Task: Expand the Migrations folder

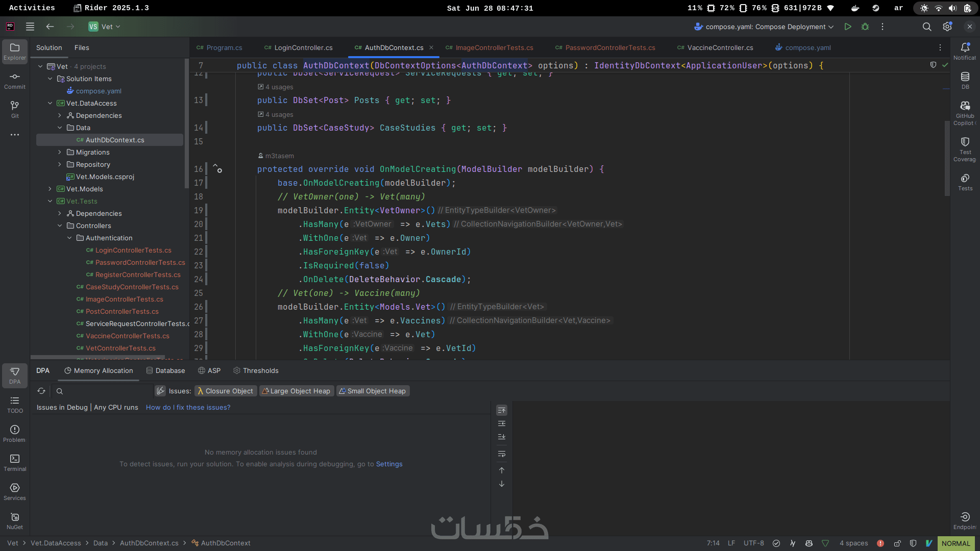Action: (x=60, y=153)
